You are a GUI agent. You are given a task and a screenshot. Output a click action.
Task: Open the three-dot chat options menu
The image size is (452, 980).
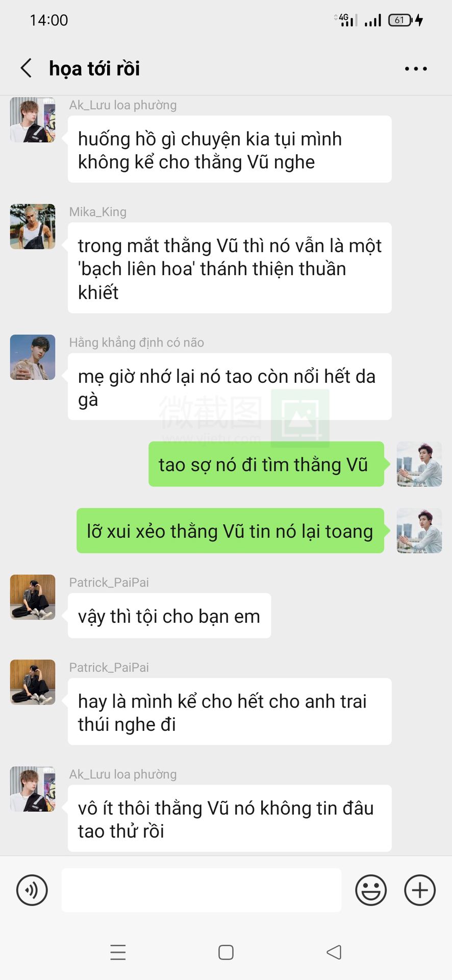click(416, 68)
